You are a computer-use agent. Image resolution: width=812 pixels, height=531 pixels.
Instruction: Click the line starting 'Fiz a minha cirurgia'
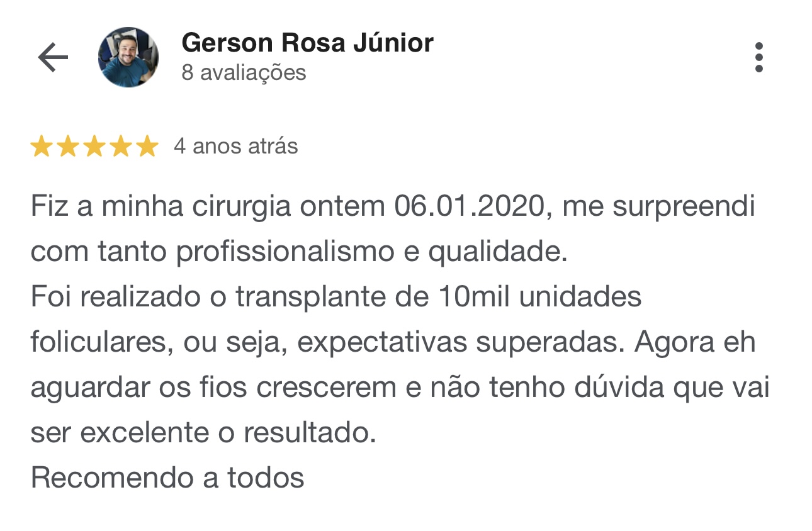pos(393,207)
